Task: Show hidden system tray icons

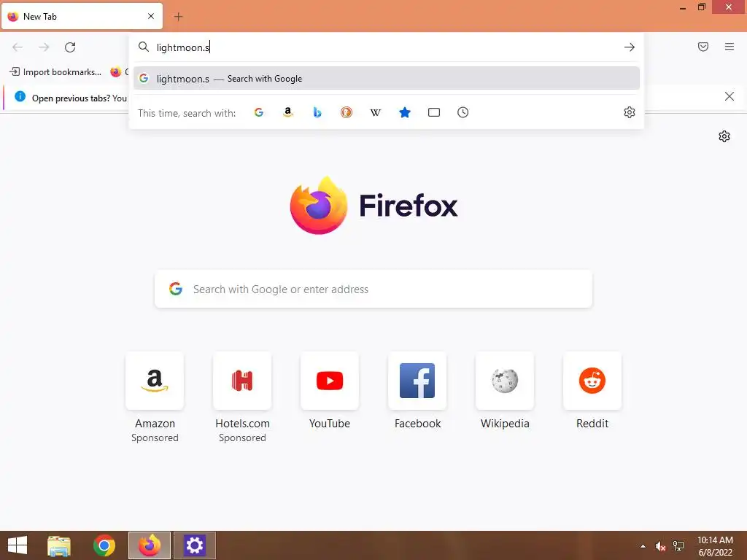Action: tap(643, 546)
